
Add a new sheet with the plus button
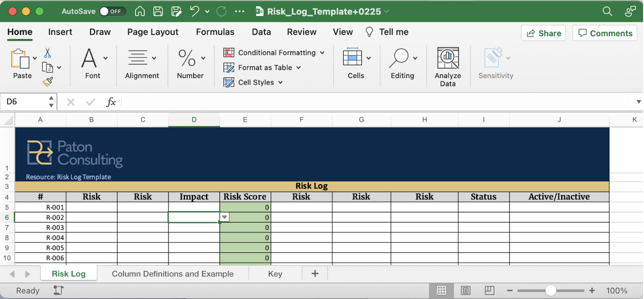coord(314,273)
